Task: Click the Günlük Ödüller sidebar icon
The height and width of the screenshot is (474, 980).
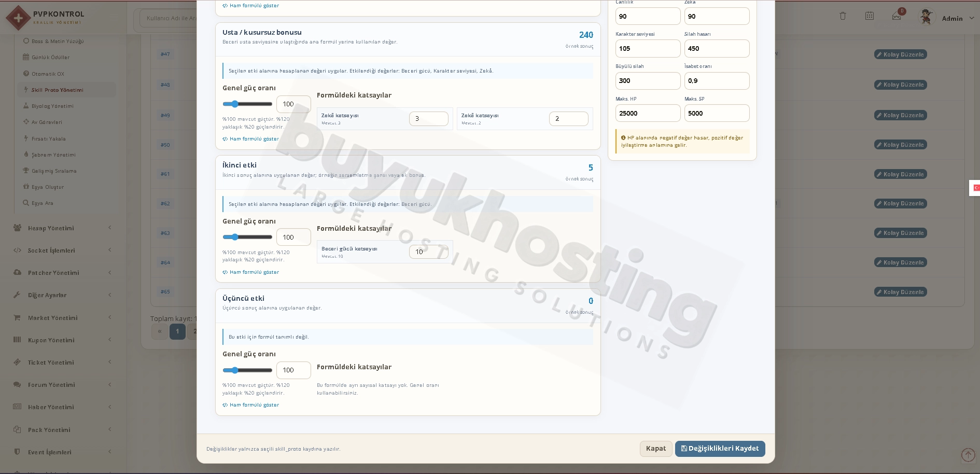Action: point(26,57)
